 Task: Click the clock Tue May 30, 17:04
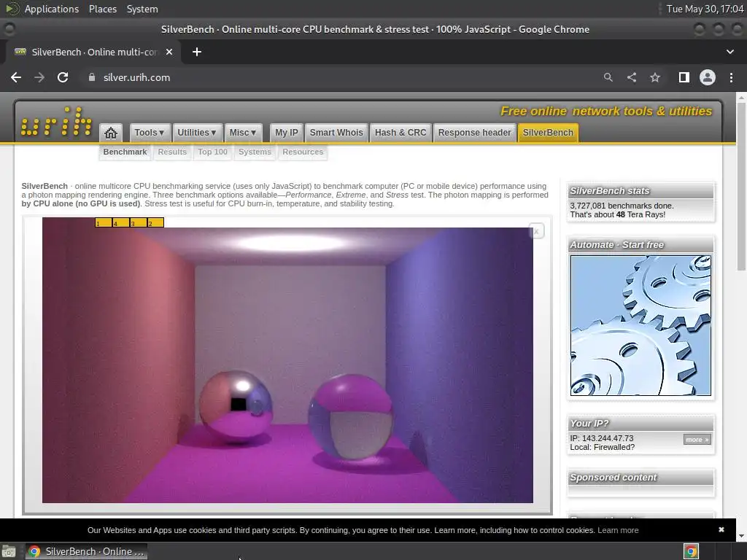[x=705, y=9]
